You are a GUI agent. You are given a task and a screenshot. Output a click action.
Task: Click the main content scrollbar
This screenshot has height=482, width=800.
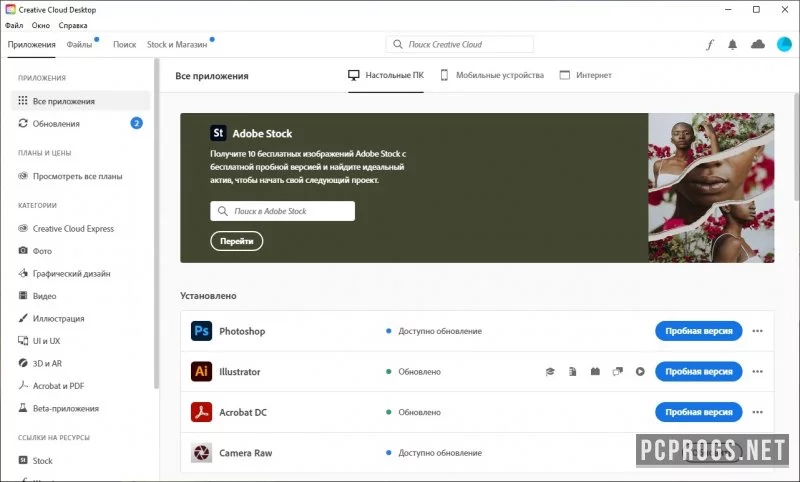797,146
